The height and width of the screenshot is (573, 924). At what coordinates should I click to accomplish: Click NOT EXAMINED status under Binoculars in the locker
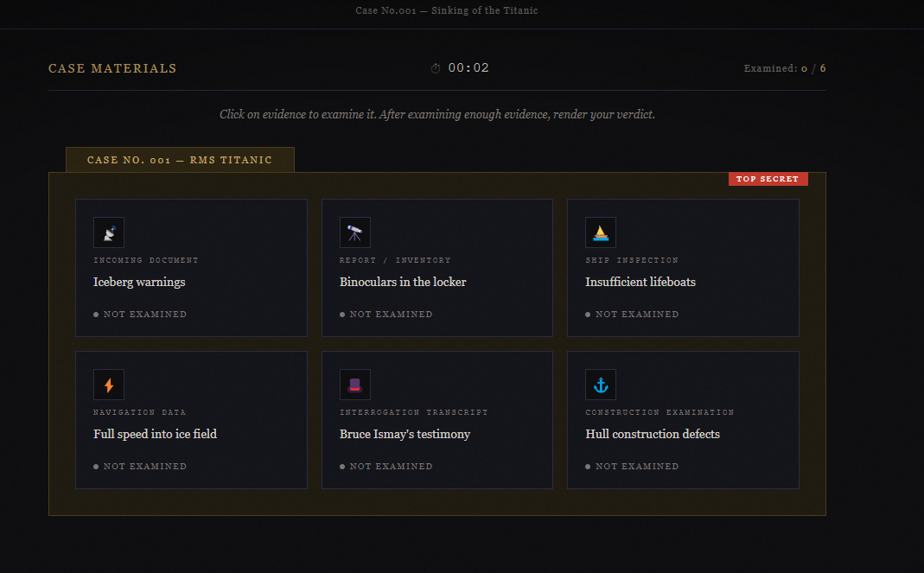pos(386,315)
